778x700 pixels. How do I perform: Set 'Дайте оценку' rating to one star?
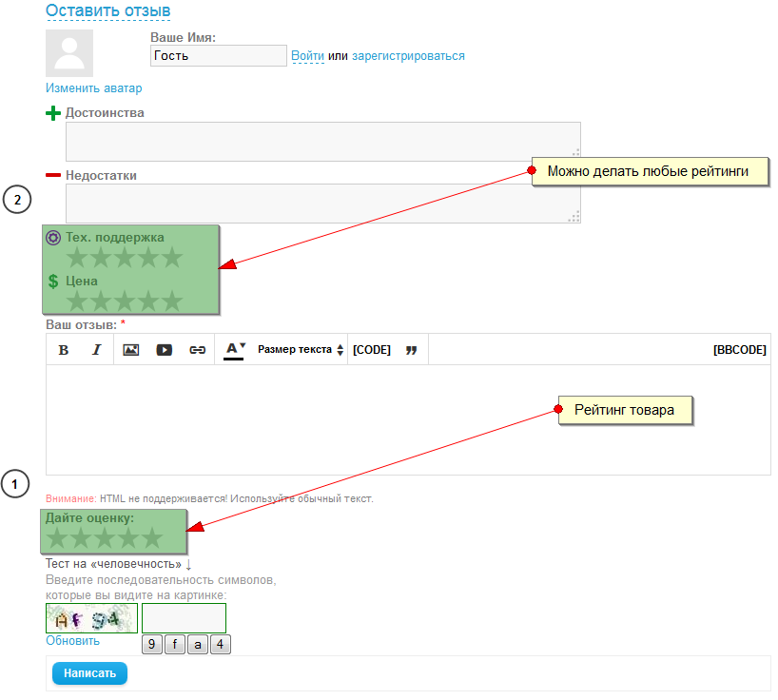pyautogui.click(x=57, y=538)
